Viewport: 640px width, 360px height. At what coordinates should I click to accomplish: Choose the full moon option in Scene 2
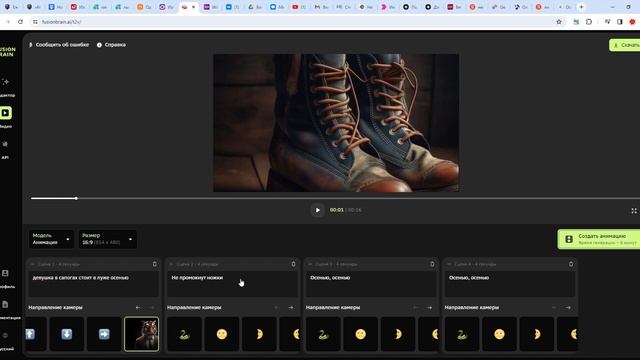click(222, 334)
